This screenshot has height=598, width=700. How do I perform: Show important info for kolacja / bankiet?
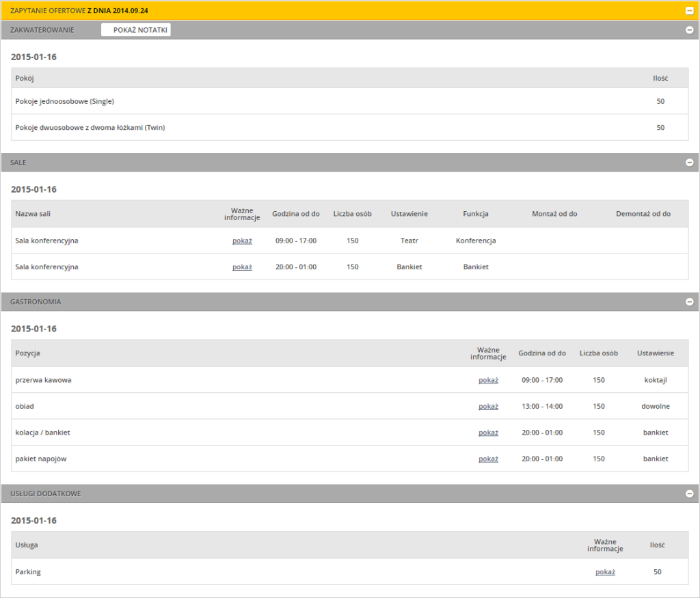coord(488,433)
